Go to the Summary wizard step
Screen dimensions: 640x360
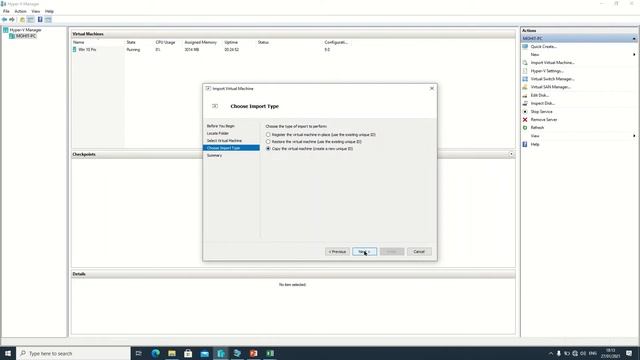click(x=214, y=156)
